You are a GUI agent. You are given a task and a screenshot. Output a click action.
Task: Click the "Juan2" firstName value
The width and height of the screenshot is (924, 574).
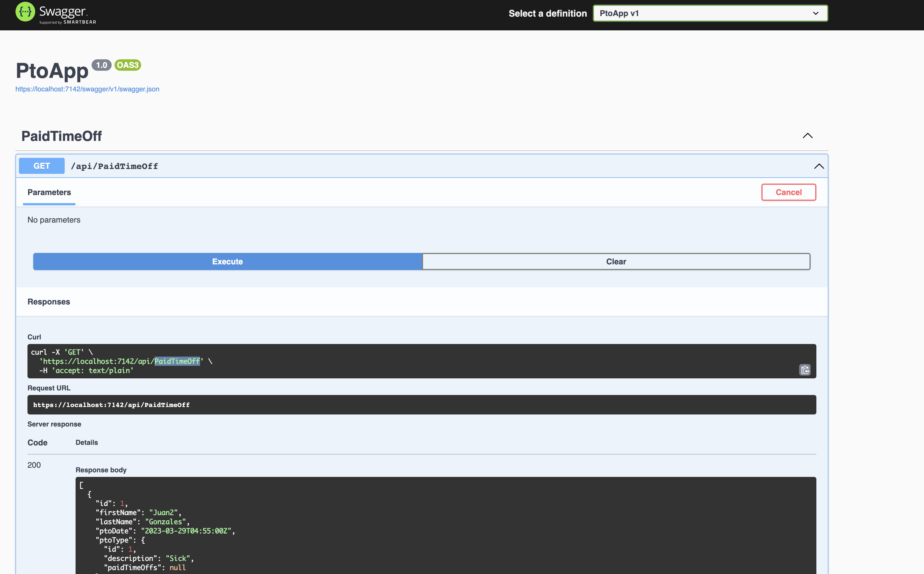pos(163,512)
